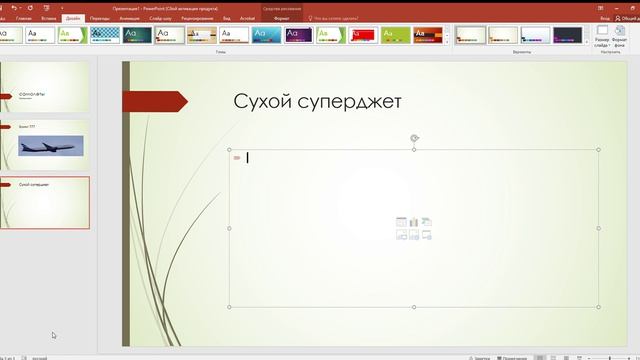Image resolution: width=640 pixels, height=360 pixels.
Task: Open the Главная ribbon tab
Action: [x=23, y=18]
